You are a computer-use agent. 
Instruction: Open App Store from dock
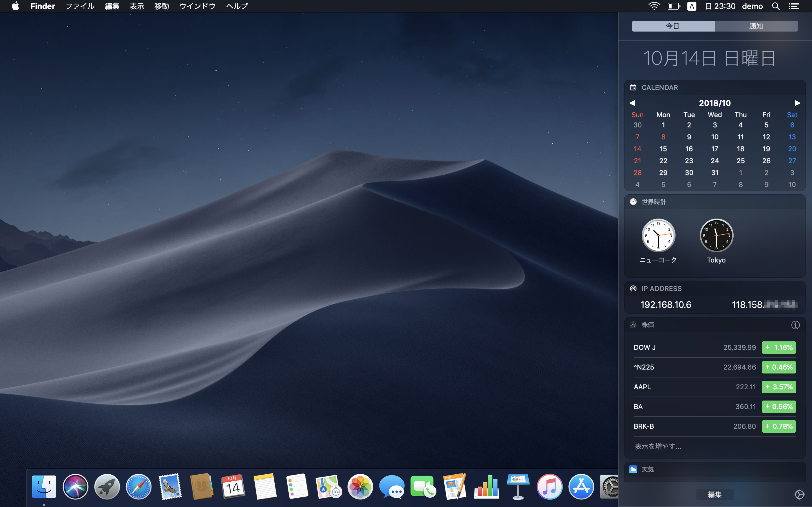[581, 487]
